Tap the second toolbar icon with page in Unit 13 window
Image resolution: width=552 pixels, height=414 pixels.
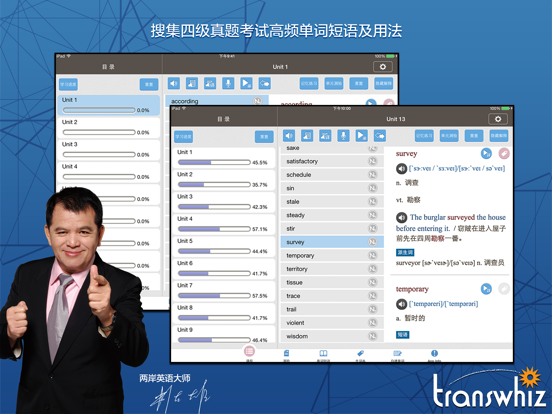click(307, 136)
